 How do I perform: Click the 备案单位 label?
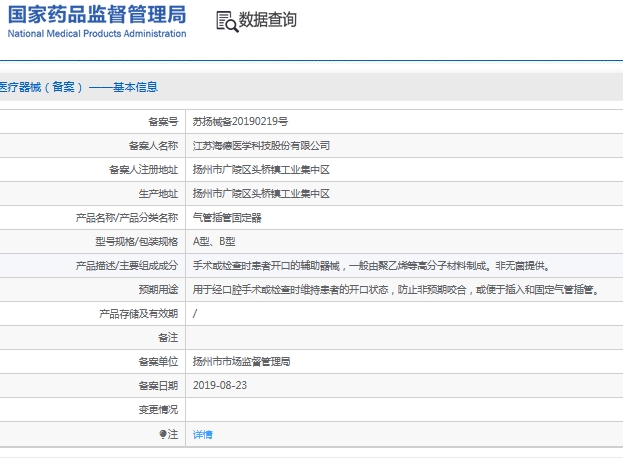pos(158,361)
